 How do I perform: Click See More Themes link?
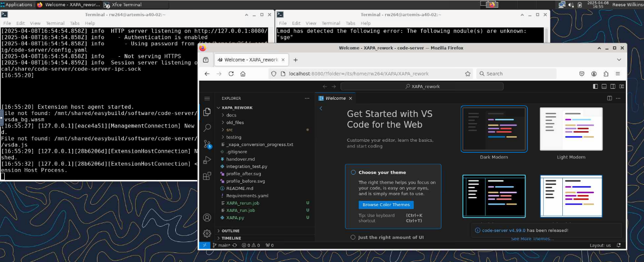click(x=532, y=239)
